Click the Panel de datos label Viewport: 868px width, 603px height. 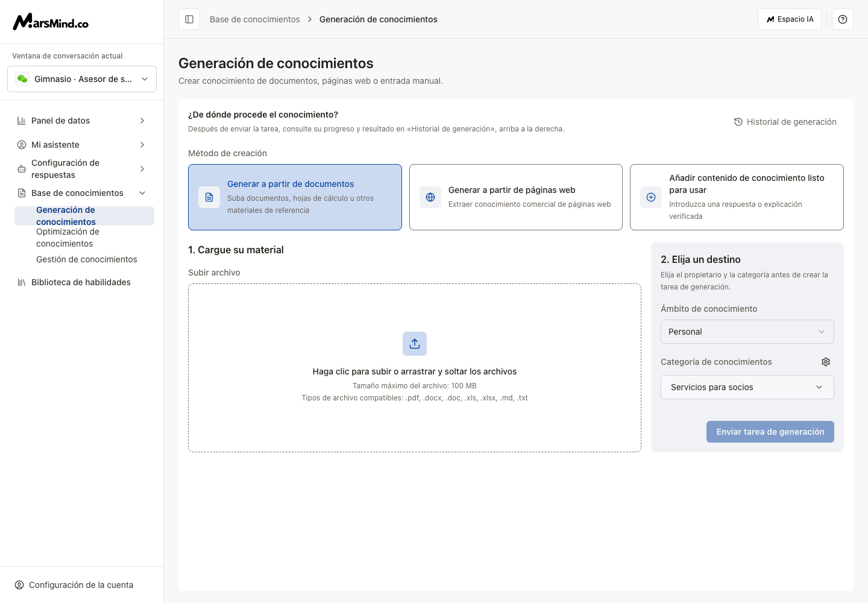point(60,121)
